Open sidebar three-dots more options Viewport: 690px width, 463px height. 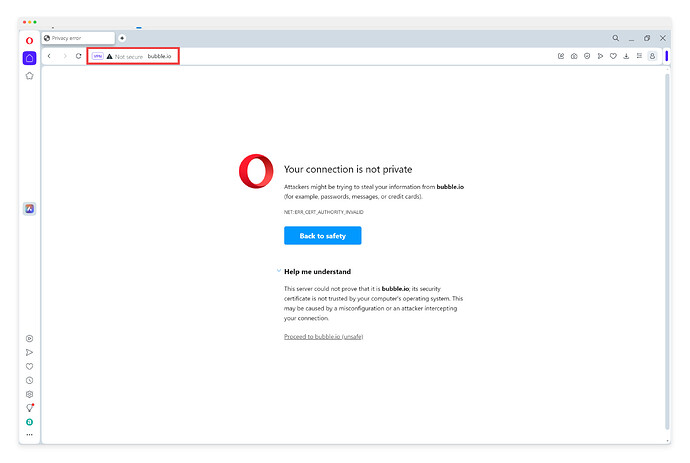click(x=29, y=435)
